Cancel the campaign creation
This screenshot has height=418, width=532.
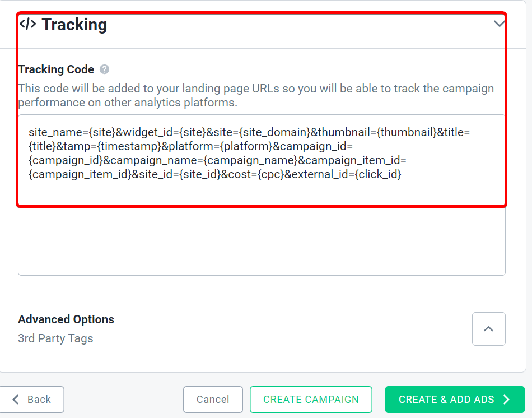pyautogui.click(x=213, y=400)
